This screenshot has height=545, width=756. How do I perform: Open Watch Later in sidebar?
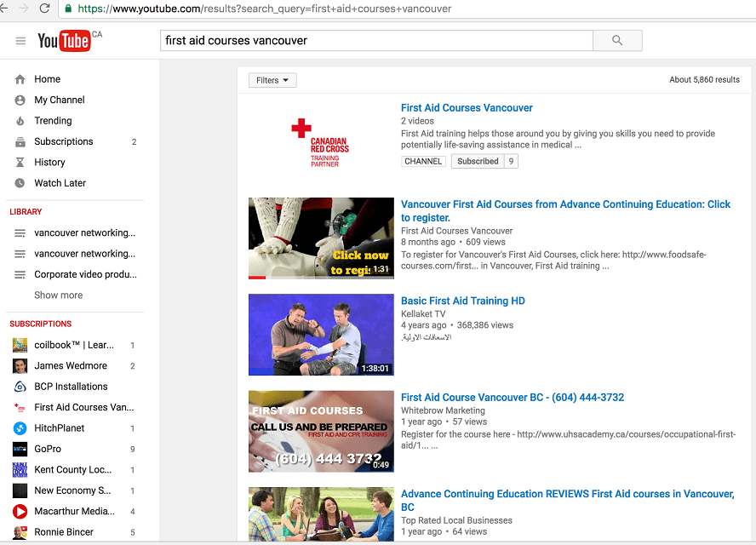point(60,183)
